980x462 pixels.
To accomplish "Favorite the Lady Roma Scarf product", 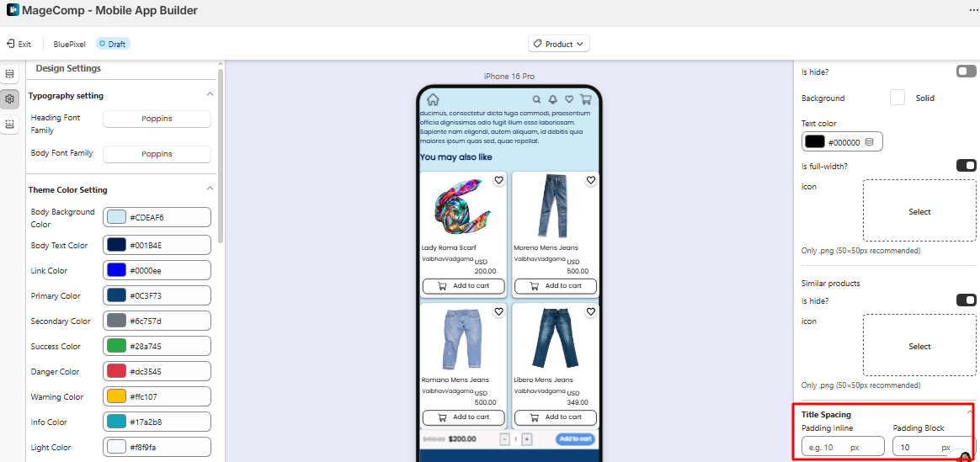I will [498, 180].
